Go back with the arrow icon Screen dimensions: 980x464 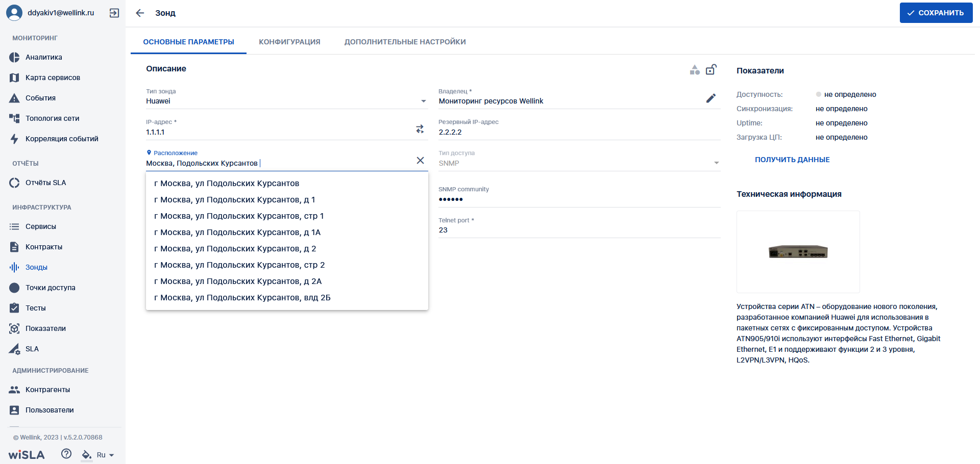(x=140, y=13)
